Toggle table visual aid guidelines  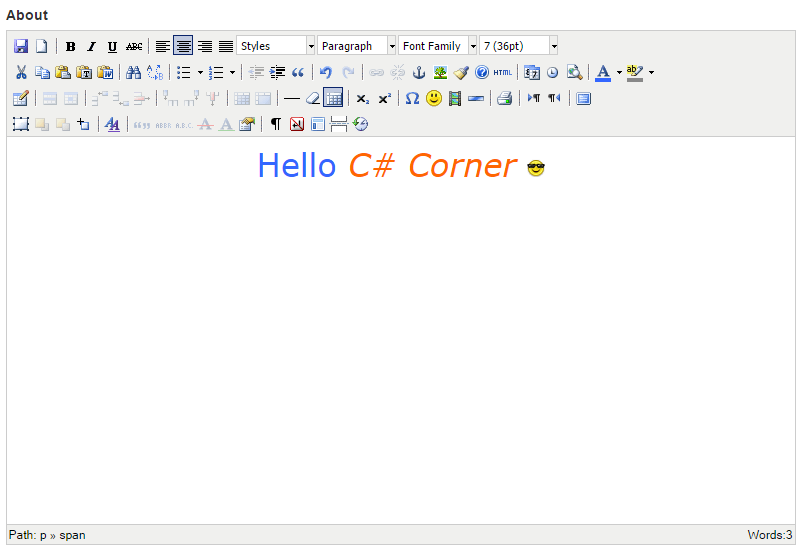[333, 98]
